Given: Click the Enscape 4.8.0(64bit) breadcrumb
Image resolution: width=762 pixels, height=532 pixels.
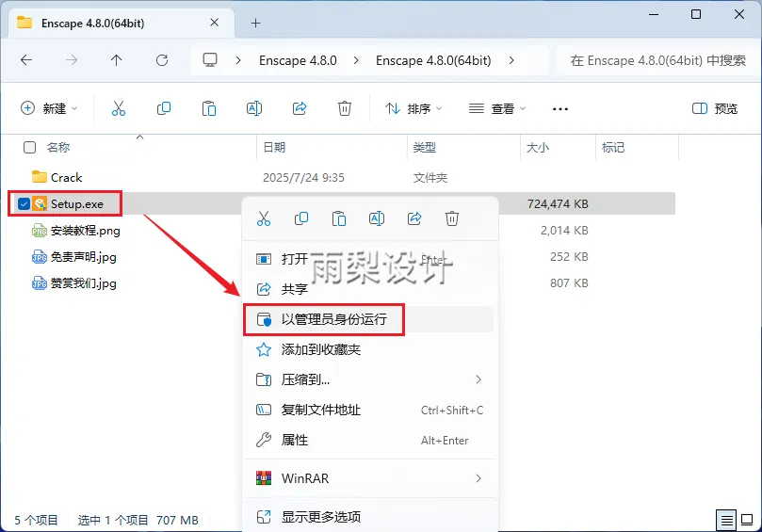Looking at the screenshot, I should (x=433, y=60).
